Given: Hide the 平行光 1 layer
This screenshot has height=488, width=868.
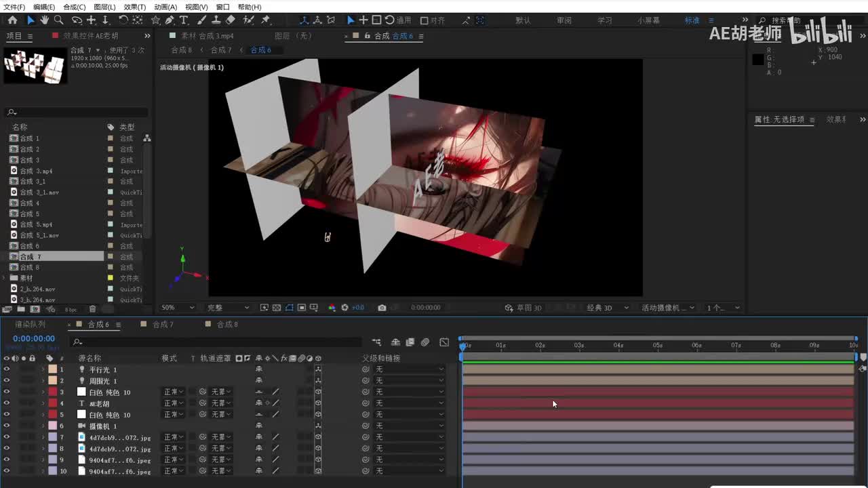Looking at the screenshot, I should (x=6, y=369).
